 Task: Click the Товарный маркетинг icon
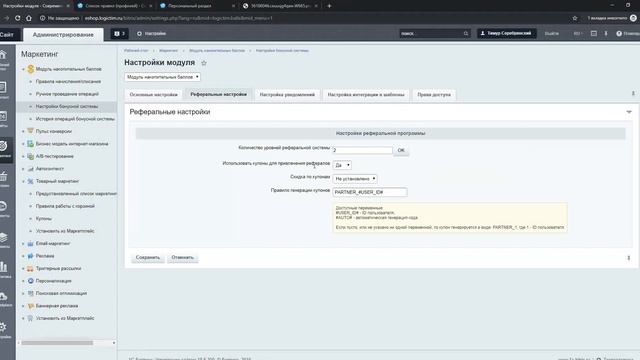pos(30,181)
